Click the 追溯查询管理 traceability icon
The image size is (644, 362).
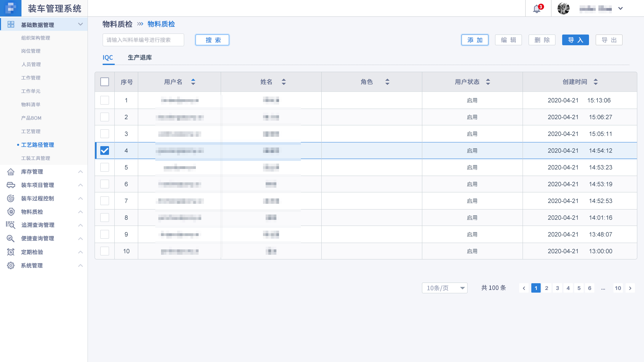click(x=10, y=225)
